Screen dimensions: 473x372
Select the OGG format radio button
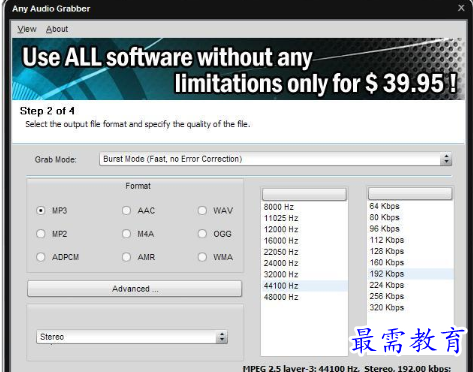[202, 234]
